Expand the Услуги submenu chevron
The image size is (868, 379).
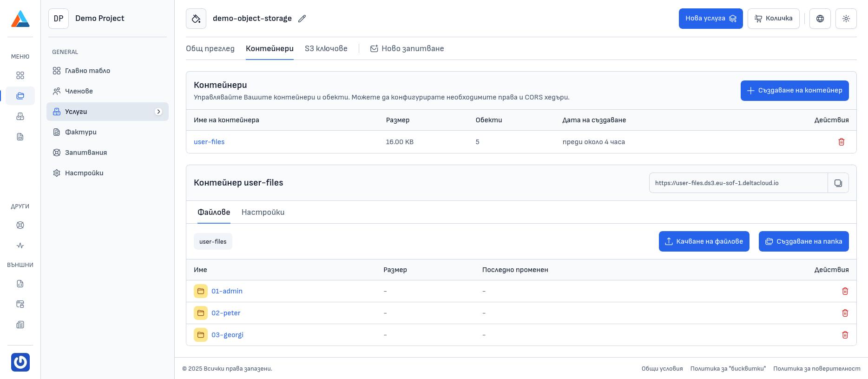click(x=158, y=112)
